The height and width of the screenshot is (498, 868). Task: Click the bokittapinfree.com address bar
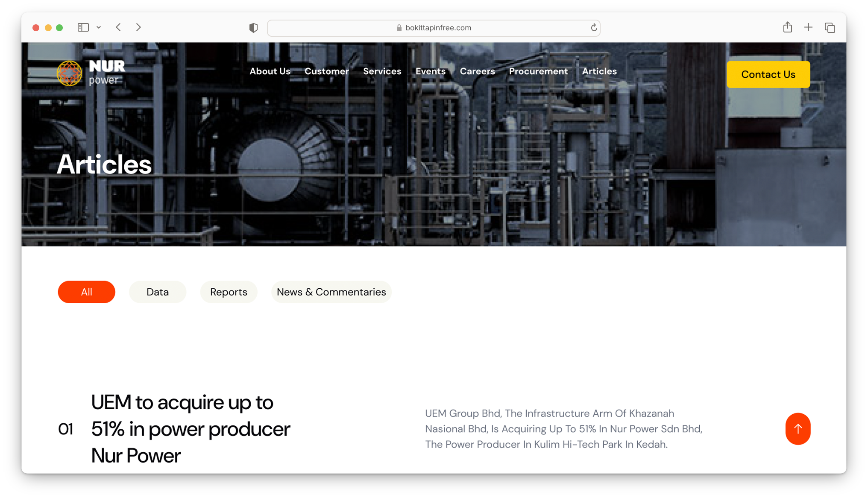433,28
